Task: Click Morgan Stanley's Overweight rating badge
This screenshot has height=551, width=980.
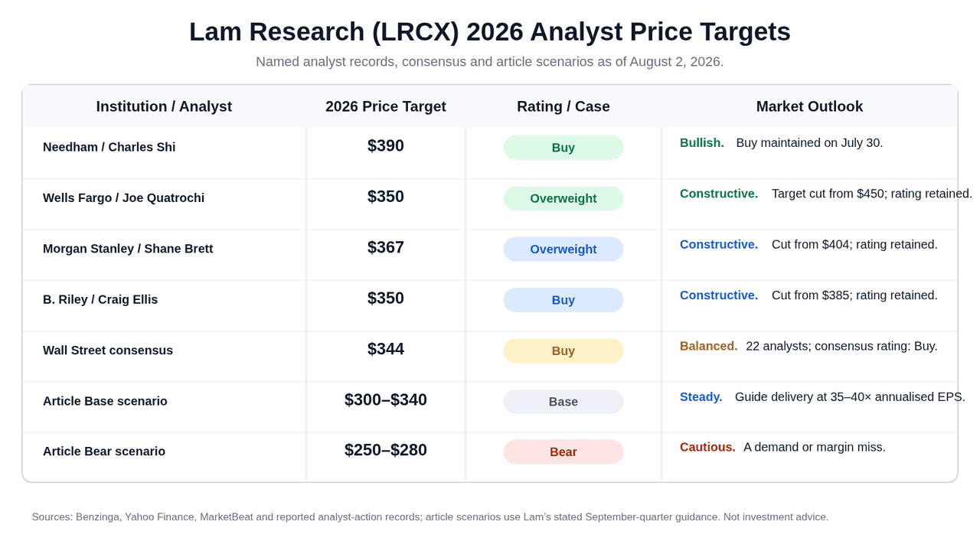Action: tap(563, 249)
